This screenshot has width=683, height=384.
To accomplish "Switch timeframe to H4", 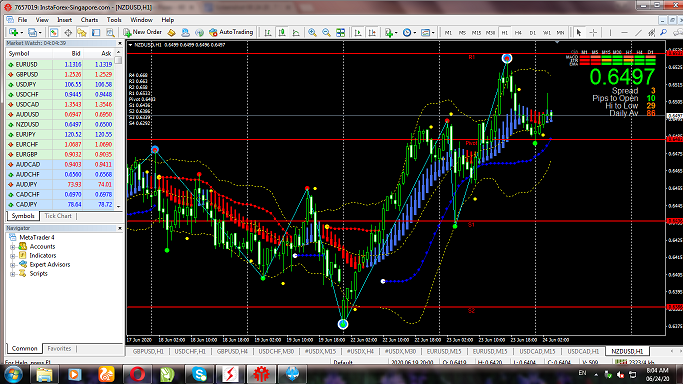I will click(518, 33).
